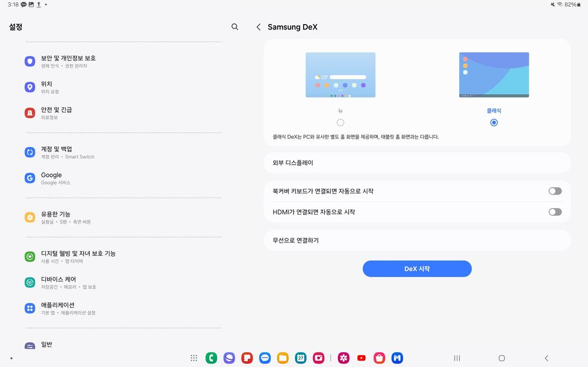Open the 일반 settings icon
Image resolution: width=588 pixels, height=367 pixels.
point(30,346)
